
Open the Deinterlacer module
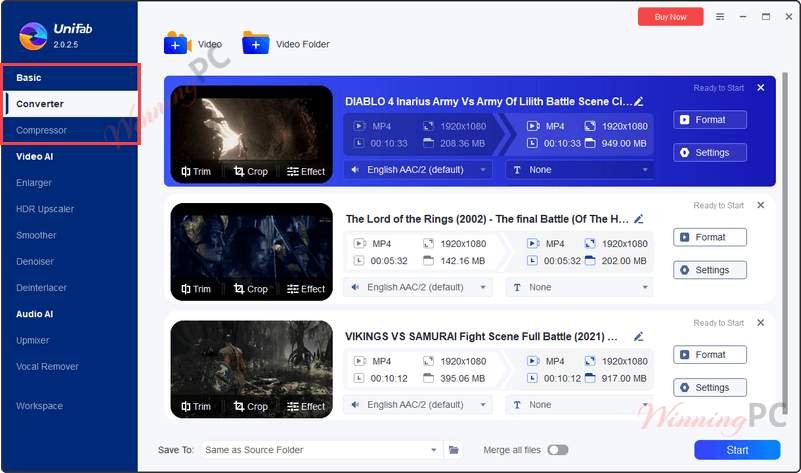tap(41, 288)
